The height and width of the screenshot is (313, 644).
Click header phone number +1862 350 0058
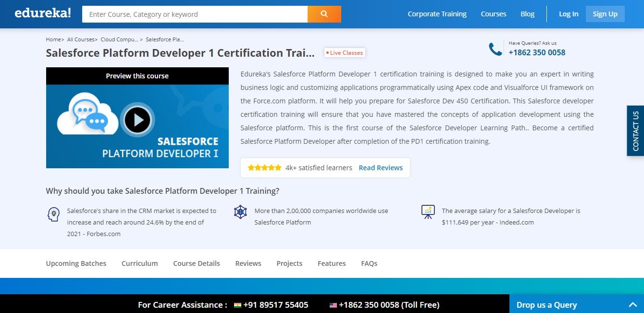click(x=537, y=52)
